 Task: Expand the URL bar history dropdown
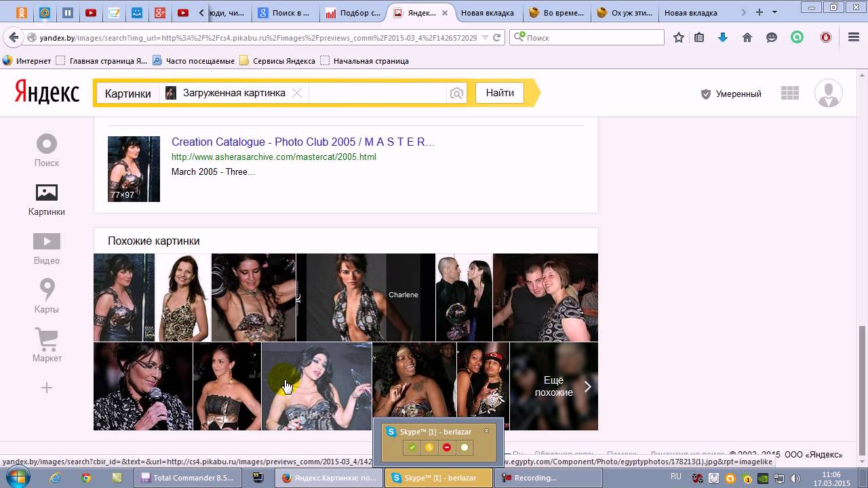485,38
